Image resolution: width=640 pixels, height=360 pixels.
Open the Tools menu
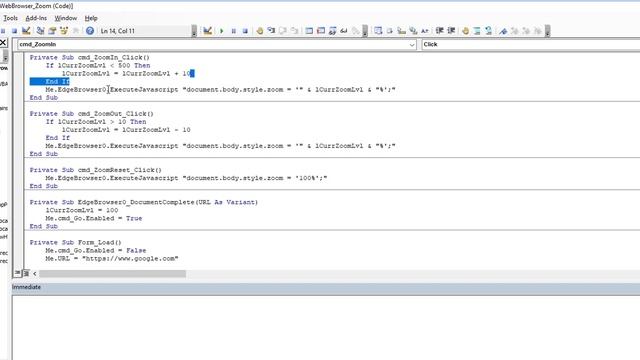click(10, 18)
